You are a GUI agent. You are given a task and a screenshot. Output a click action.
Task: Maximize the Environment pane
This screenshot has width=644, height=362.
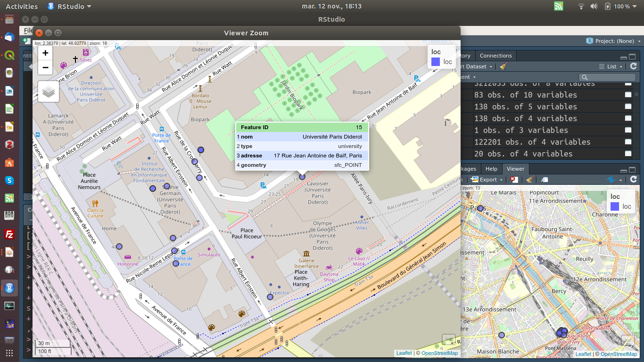pyautogui.click(x=633, y=56)
